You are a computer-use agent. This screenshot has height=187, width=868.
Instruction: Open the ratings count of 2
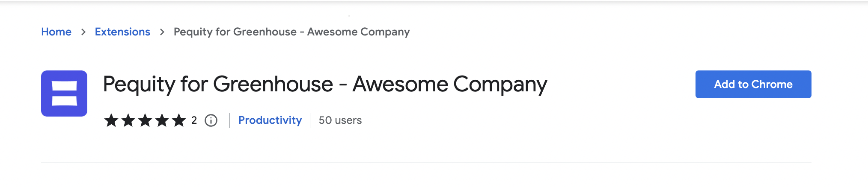coord(194,120)
